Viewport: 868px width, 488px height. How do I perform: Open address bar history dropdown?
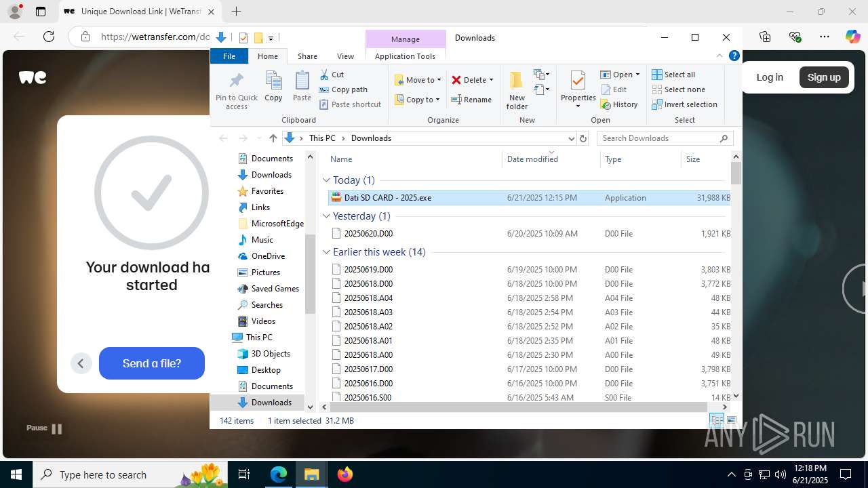pyautogui.click(x=571, y=138)
